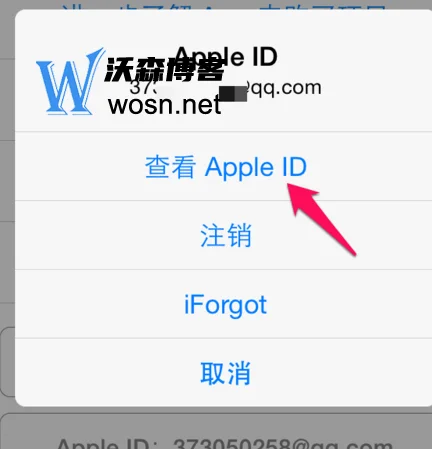432x449 pixels.
Task: Click the action sheet header area
Action: 223,71
